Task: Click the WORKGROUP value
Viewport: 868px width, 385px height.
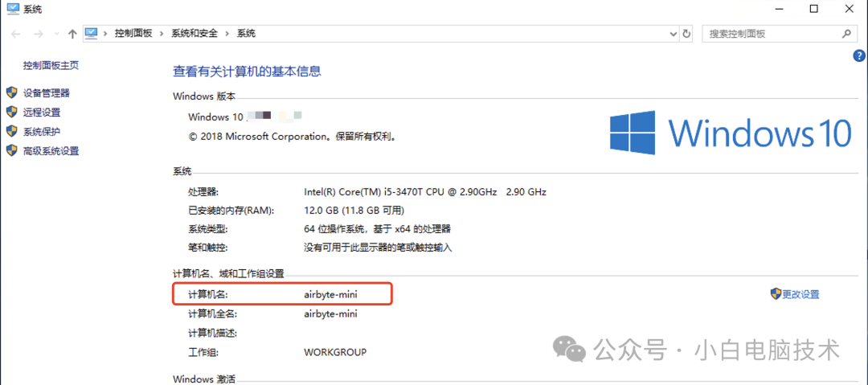Action: tap(335, 352)
